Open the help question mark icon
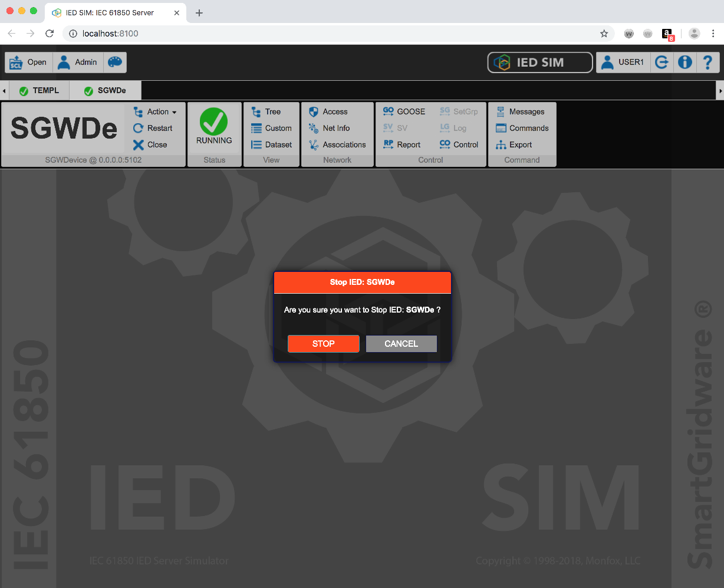The height and width of the screenshot is (588, 724). [x=708, y=62]
